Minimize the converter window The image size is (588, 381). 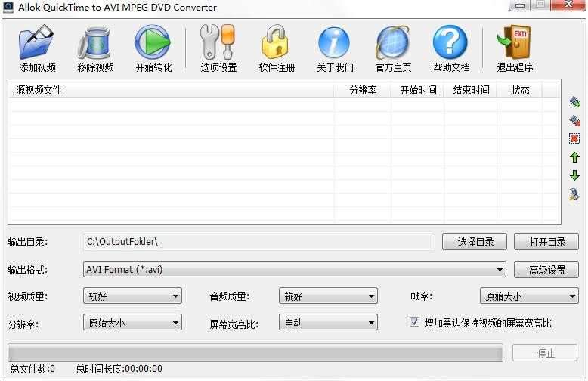pos(519,5)
